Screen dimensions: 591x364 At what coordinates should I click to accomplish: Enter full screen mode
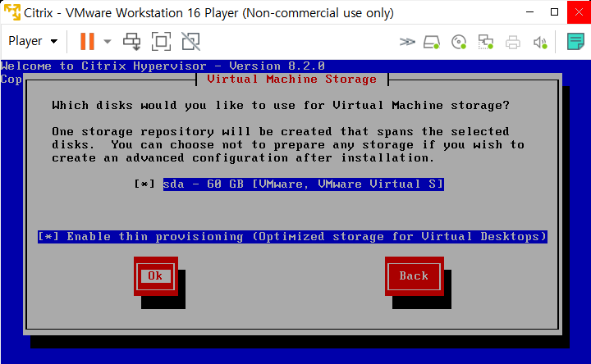[x=161, y=41]
